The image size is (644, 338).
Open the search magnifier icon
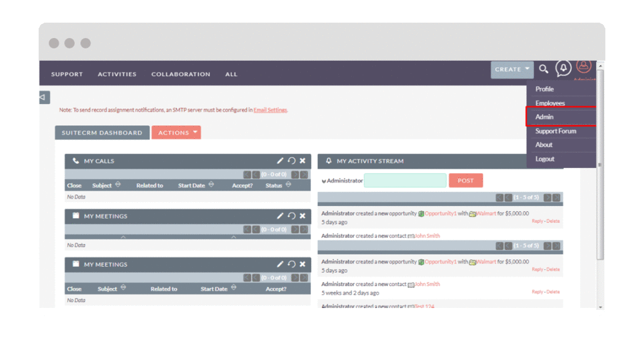(544, 69)
